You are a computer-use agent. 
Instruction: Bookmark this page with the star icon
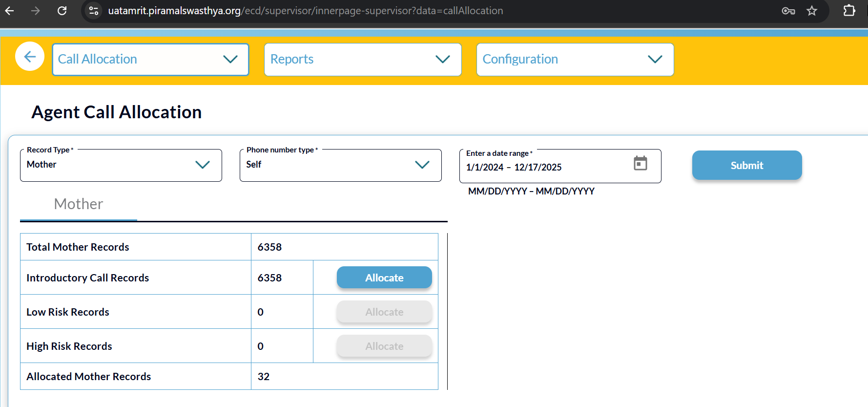[811, 11]
